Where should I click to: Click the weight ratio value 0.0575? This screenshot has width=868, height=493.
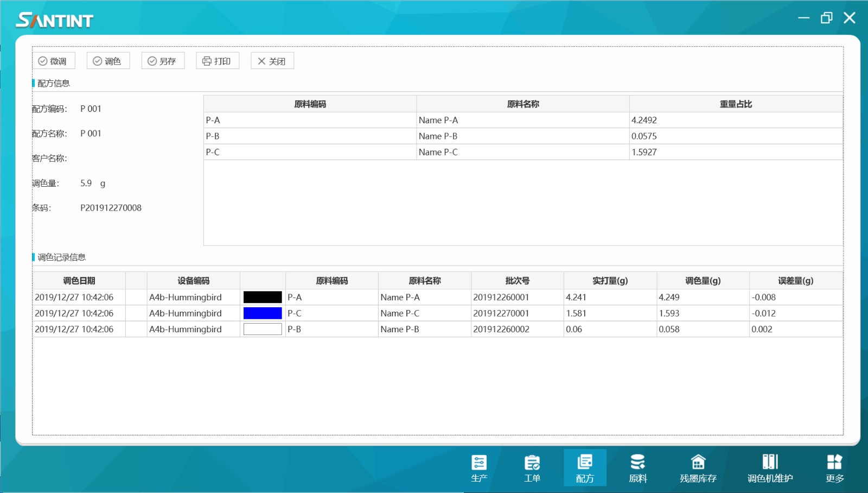pos(644,136)
